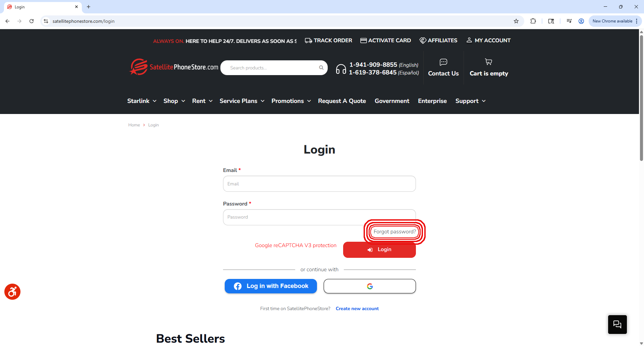Bookmark this page with star icon
This screenshot has height=346, width=644.
[516, 21]
